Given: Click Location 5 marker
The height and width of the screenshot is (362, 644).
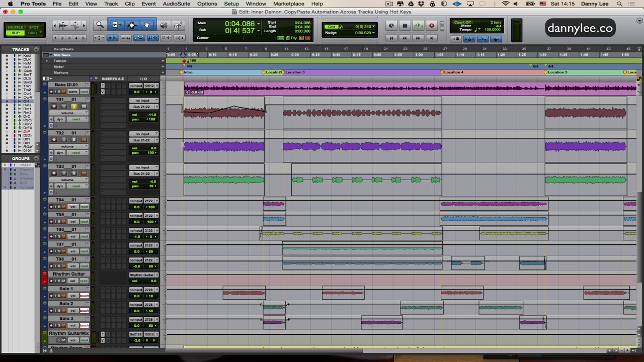Looking at the screenshot, I should pos(555,72).
